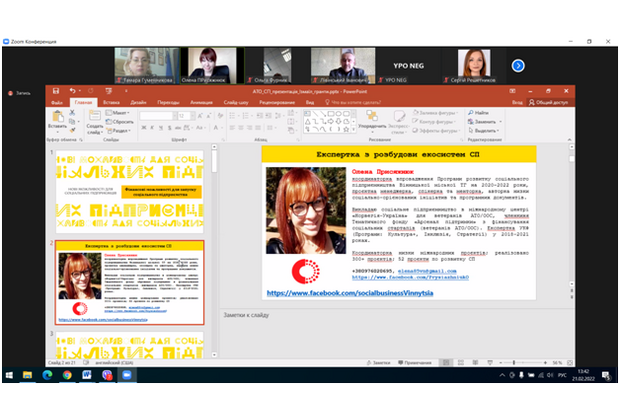This screenshot has height=420, width=620.
Task: Click the Word icon in the taskbar
Action: [x=87, y=374]
